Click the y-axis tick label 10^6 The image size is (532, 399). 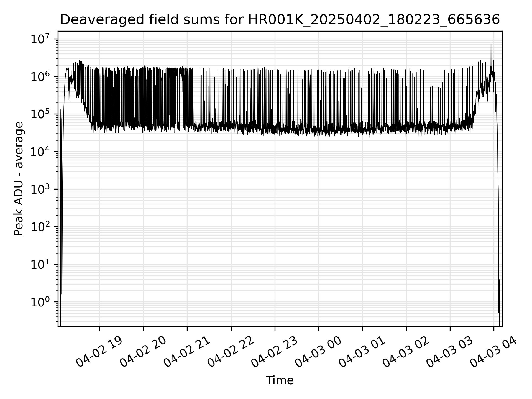pos(40,76)
